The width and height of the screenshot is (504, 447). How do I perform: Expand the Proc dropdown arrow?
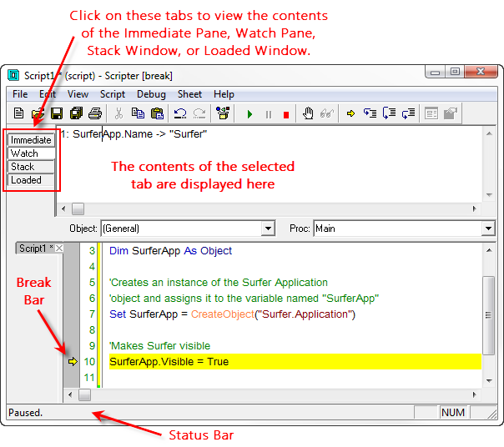pyautogui.click(x=489, y=229)
